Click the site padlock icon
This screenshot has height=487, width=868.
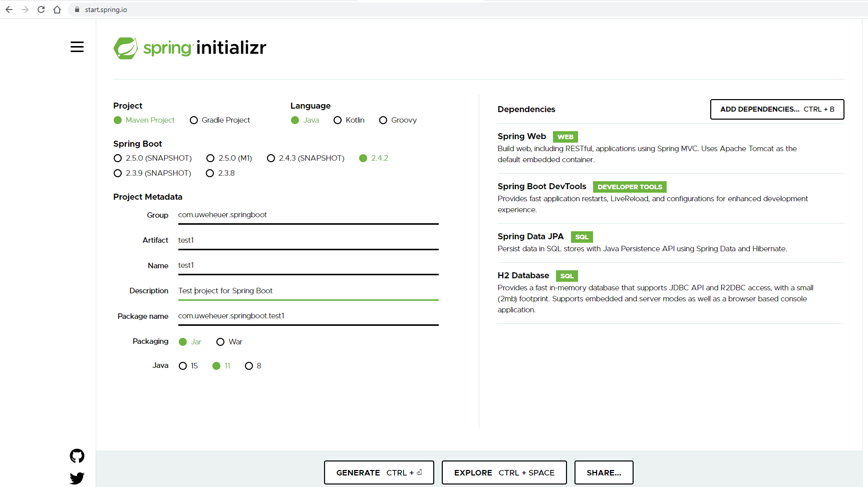pos(77,10)
